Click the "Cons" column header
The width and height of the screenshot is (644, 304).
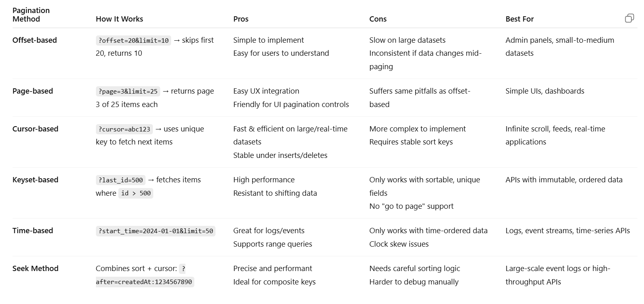coord(378,19)
